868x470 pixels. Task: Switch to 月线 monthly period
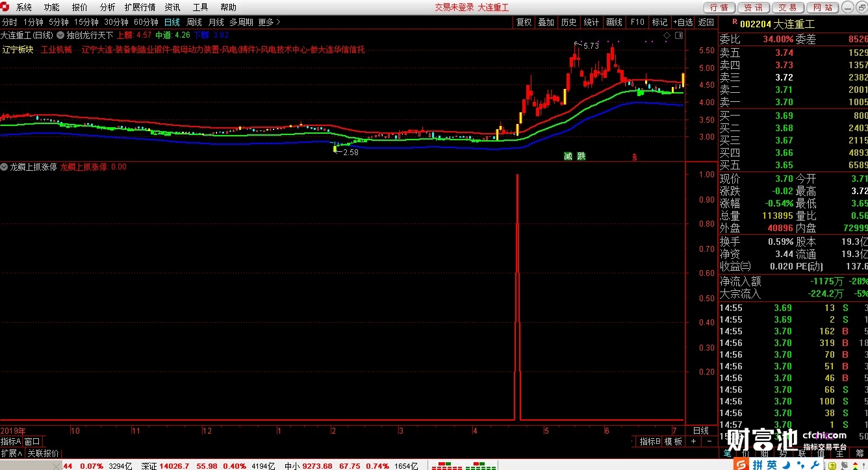(x=216, y=22)
